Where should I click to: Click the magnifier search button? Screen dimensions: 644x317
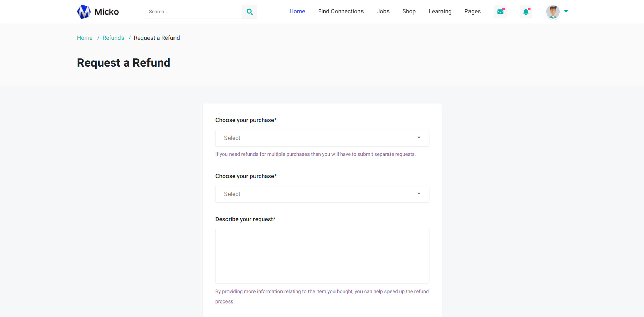[x=249, y=12]
